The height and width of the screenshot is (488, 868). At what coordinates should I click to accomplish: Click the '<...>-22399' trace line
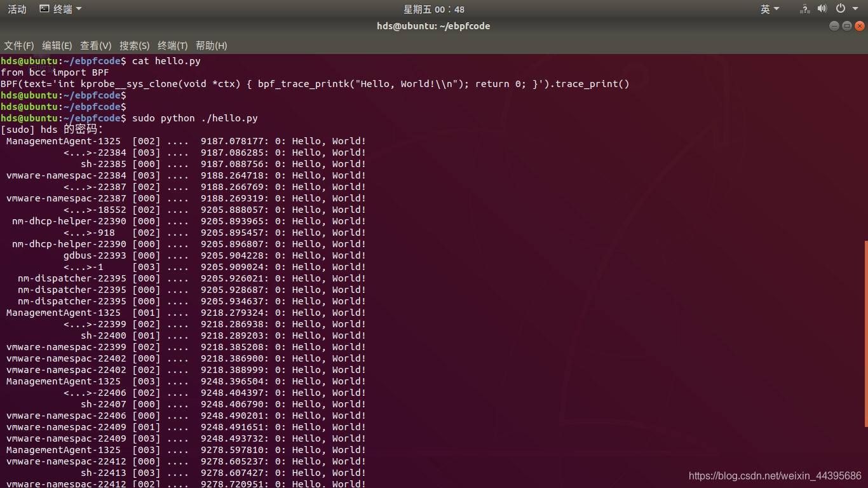click(x=215, y=324)
